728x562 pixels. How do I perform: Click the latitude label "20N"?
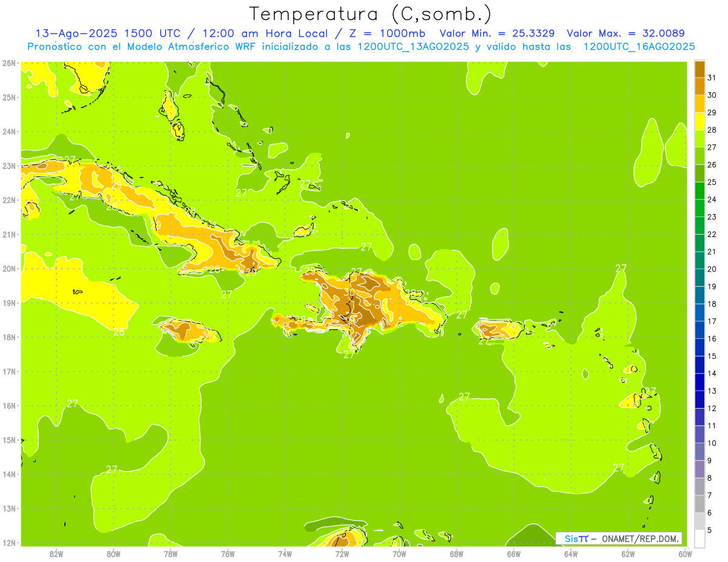pos(9,269)
